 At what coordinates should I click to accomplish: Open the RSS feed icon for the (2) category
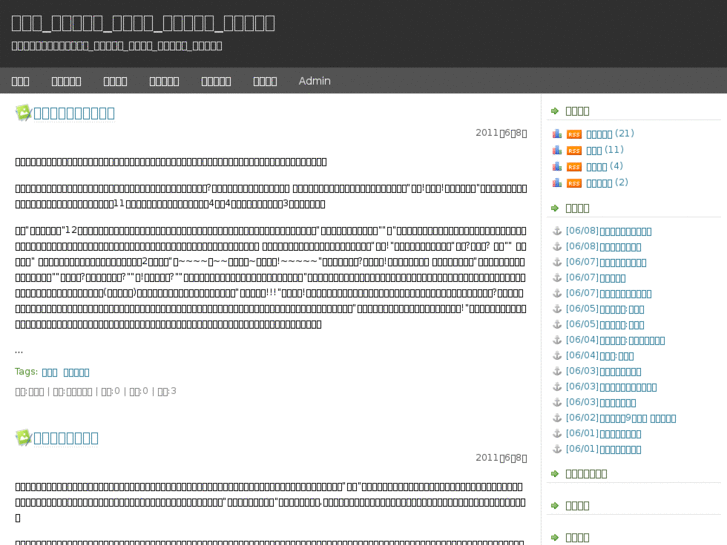tap(574, 183)
